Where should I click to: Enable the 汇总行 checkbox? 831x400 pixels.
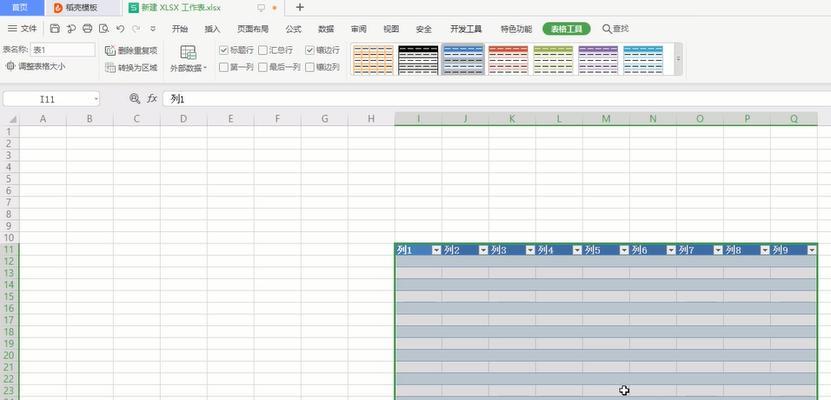[263, 50]
